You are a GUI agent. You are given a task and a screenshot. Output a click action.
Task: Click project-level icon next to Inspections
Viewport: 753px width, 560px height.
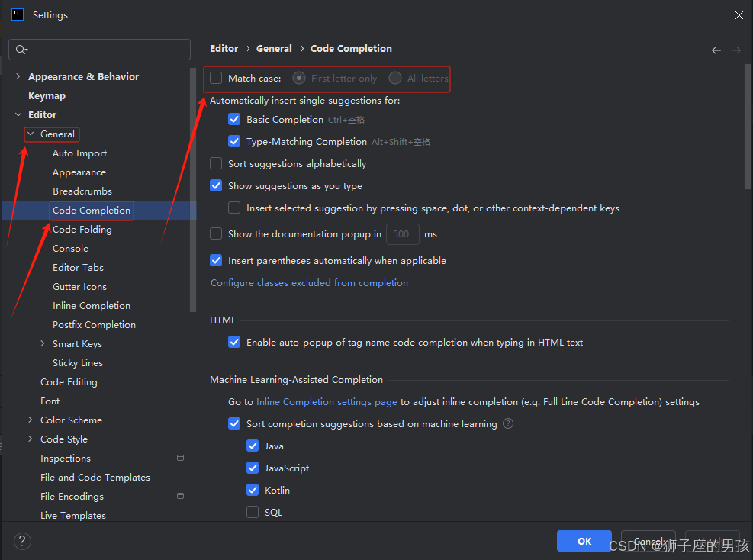point(181,458)
